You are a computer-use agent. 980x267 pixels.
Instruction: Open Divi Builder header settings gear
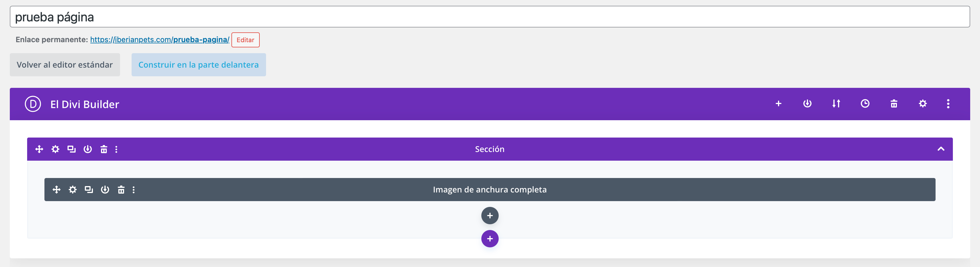coord(923,104)
